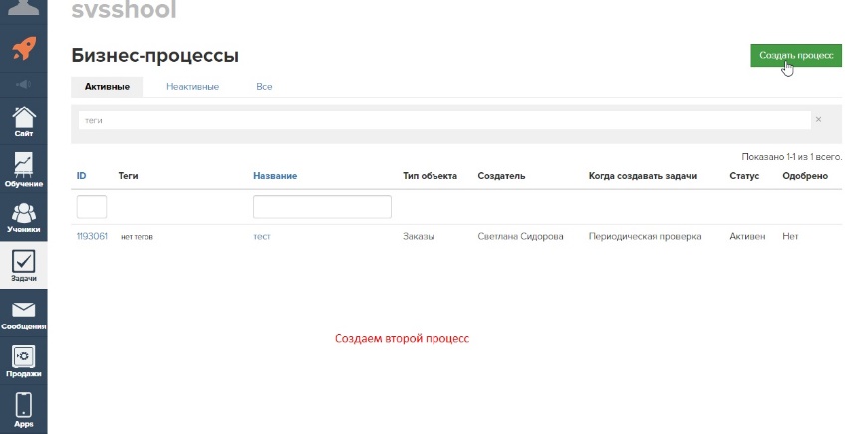The width and height of the screenshot is (868, 434).
Task: Open process ID 1193061 link
Action: point(92,237)
